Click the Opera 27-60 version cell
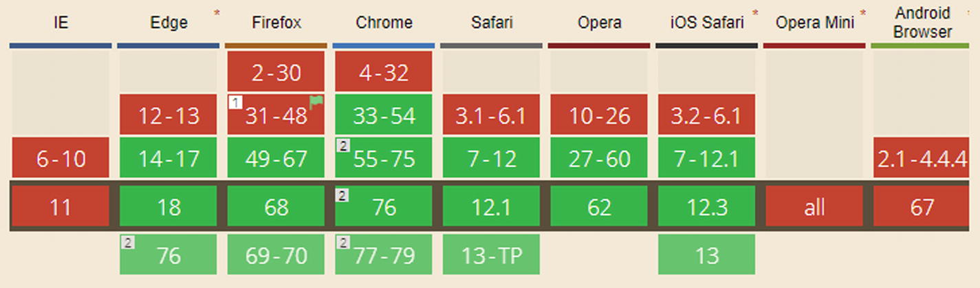This screenshot has width=980, height=288. pos(599,158)
